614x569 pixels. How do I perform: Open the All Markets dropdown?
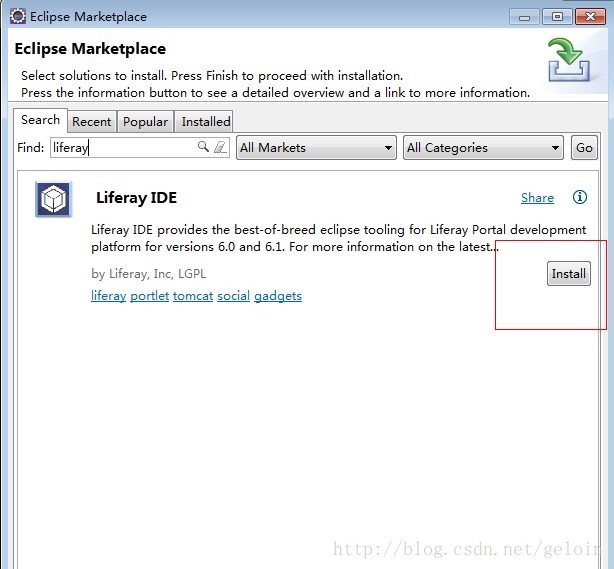pyautogui.click(x=316, y=148)
